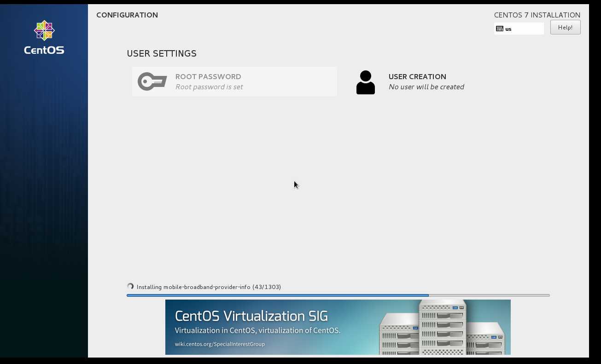601x364 pixels.
Task: Click the installation progress bar
Action: [x=338, y=295]
